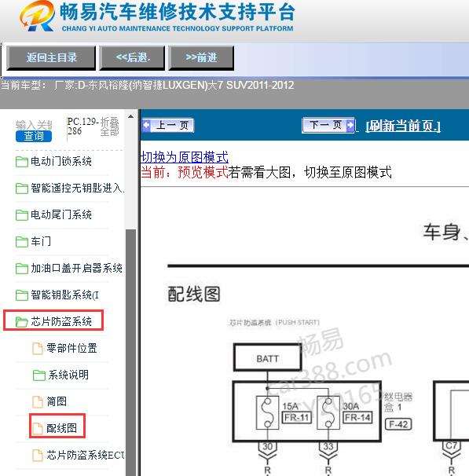
Task: Open the 配线图 document icon
Action: coord(38,429)
